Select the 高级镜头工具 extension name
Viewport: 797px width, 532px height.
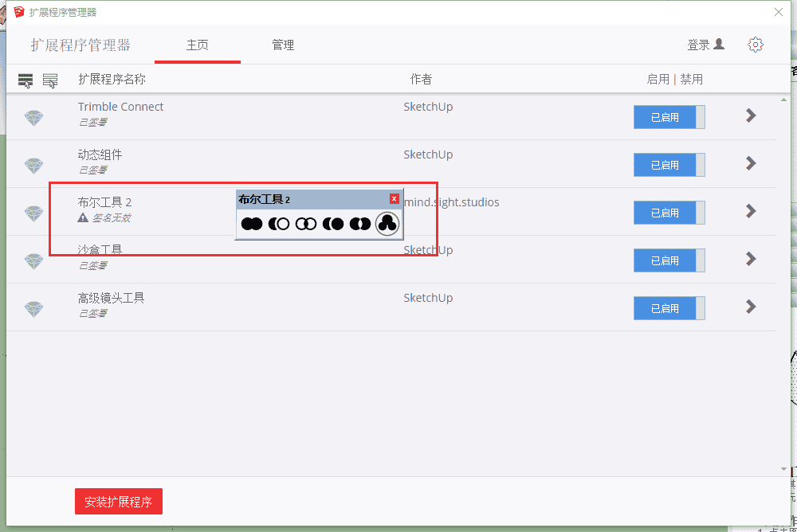coord(111,298)
